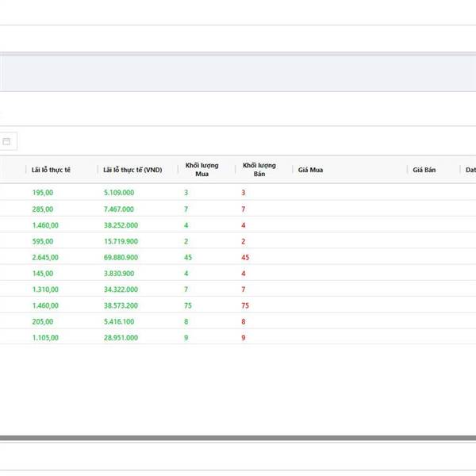
Task: Open the calendar date picker icon
Action: coord(7,141)
